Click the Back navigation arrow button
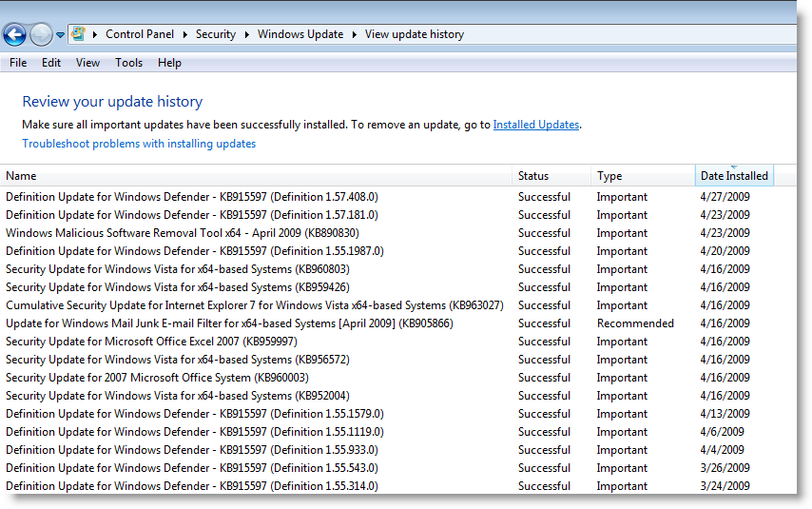Image resolution: width=812 pixels, height=509 pixels. 14,35
